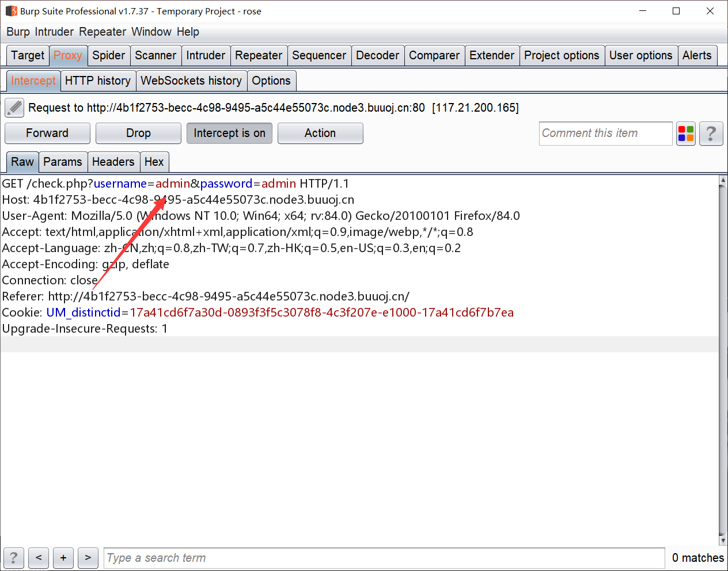728x571 pixels.
Task: Open the HTTP history sub-tab
Action: [98, 81]
